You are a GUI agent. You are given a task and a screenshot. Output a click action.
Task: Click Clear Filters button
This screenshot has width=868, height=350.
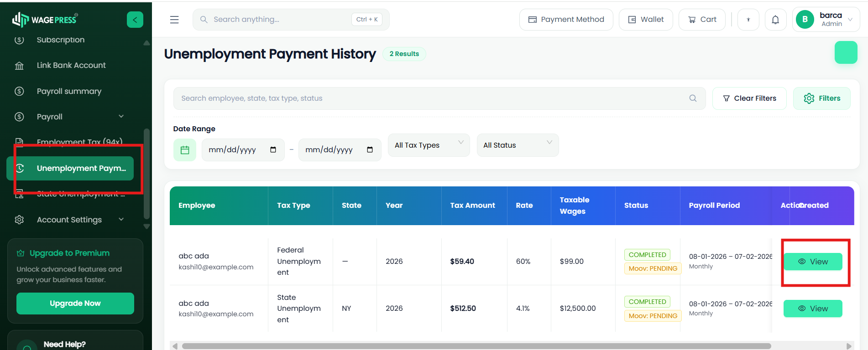click(x=749, y=98)
